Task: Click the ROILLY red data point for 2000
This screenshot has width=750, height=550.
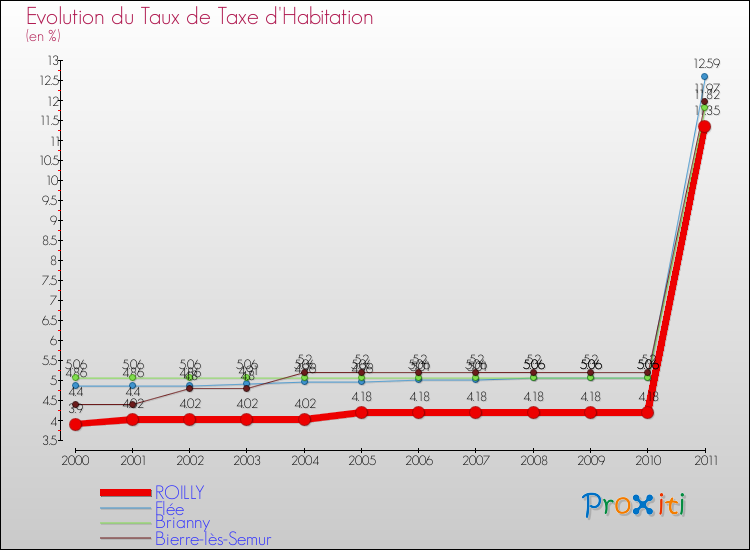Action: pos(75,424)
